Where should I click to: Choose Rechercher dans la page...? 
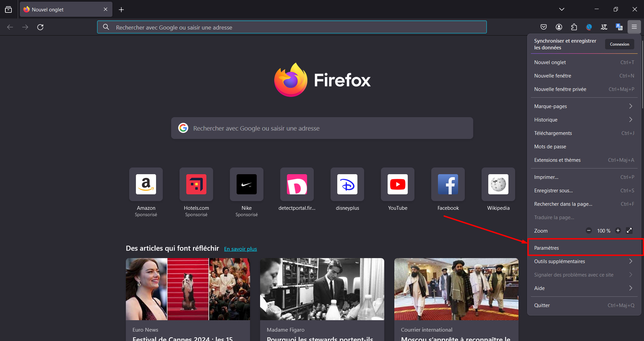coord(584,204)
